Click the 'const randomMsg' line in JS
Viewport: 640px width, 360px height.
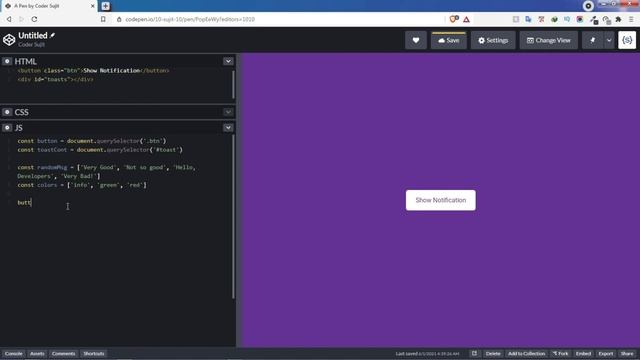107,172
